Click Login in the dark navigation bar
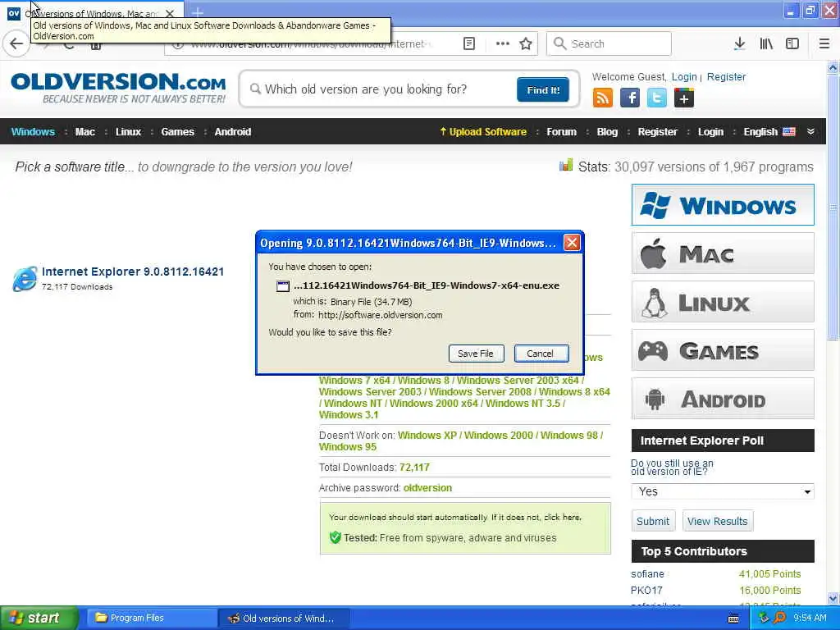This screenshot has height=630, width=840. [710, 132]
